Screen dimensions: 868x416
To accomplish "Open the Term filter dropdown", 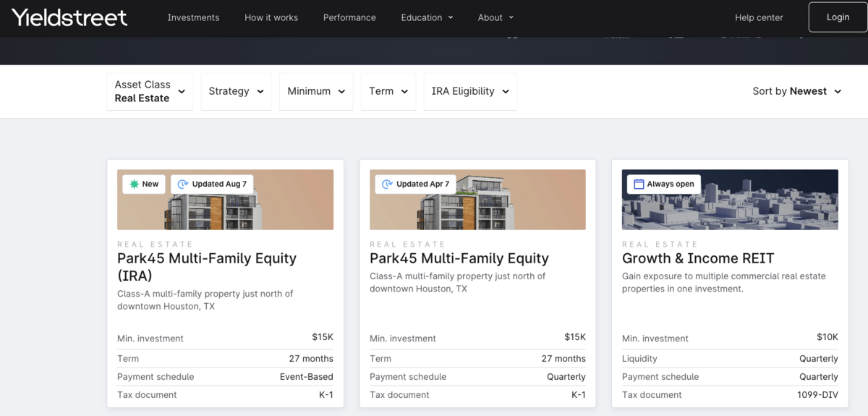I will point(388,91).
